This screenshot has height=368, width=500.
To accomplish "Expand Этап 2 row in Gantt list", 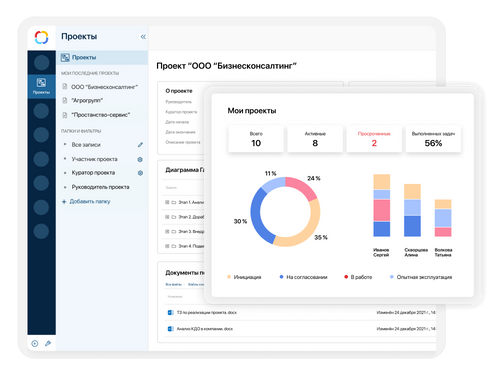I will click(x=167, y=217).
